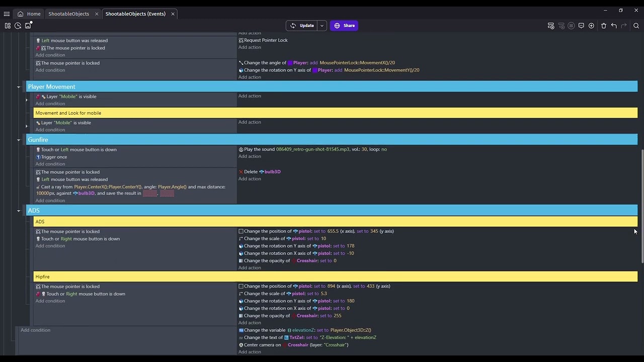This screenshot has height=362, width=644.
Task: Collapse the Gunfire event group
Action: tap(19, 140)
